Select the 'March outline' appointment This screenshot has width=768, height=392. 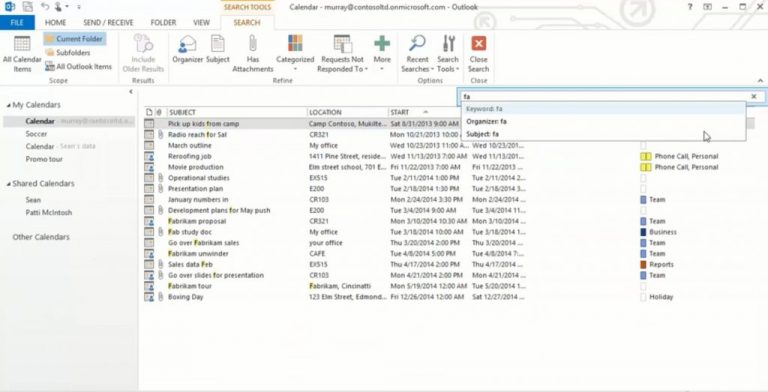(190, 146)
